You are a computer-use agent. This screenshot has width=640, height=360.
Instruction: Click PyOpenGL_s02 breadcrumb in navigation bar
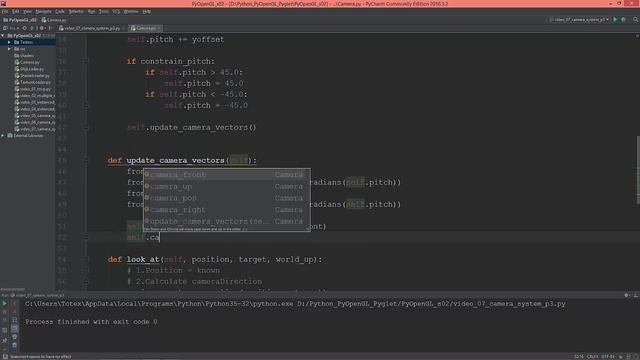(20, 20)
